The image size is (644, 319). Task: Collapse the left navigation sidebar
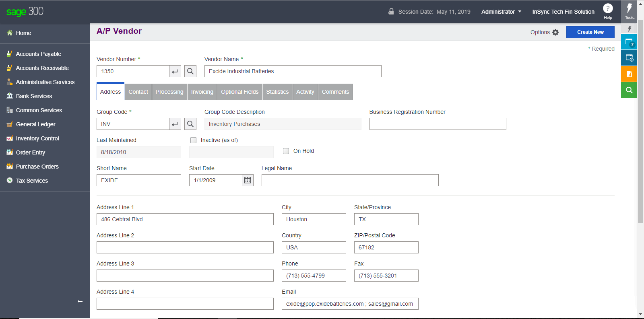[80, 301]
